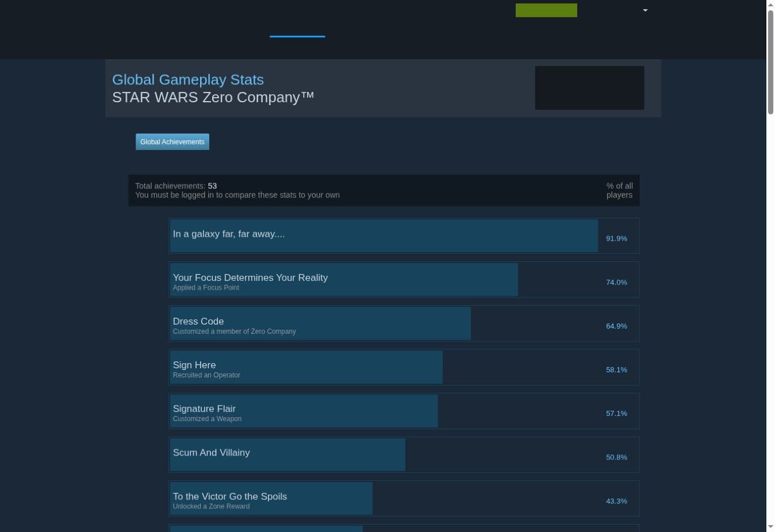Image resolution: width=775 pixels, height=532 pixels.
Task: Click the green button in the header
Action: (546, 10)
